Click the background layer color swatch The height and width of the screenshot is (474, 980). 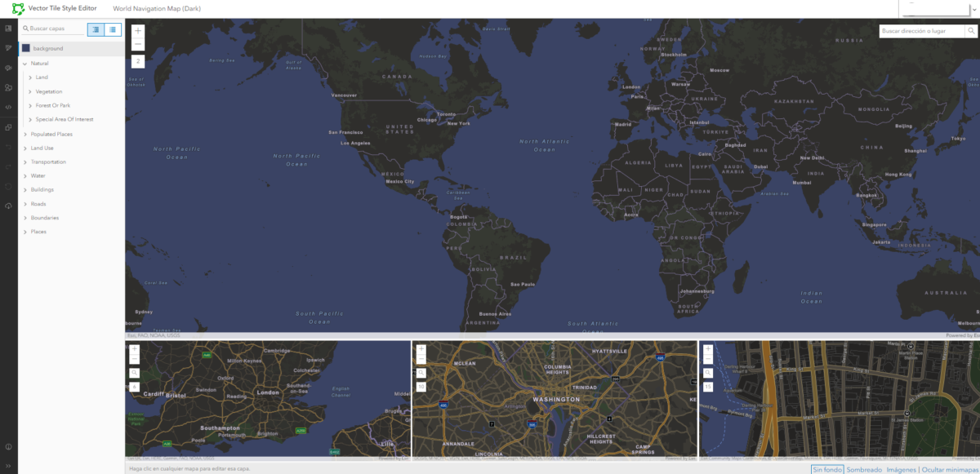pyautogui.click(x=28, y=48)
